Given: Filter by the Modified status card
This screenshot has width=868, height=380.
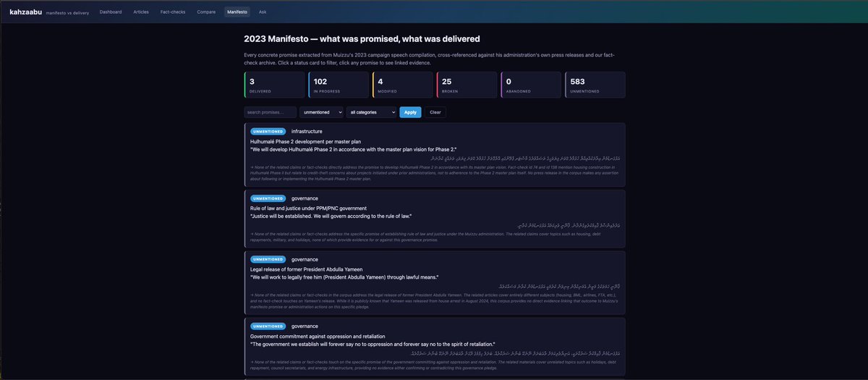Looking at the screenshot, I should [x=403, y=85].
